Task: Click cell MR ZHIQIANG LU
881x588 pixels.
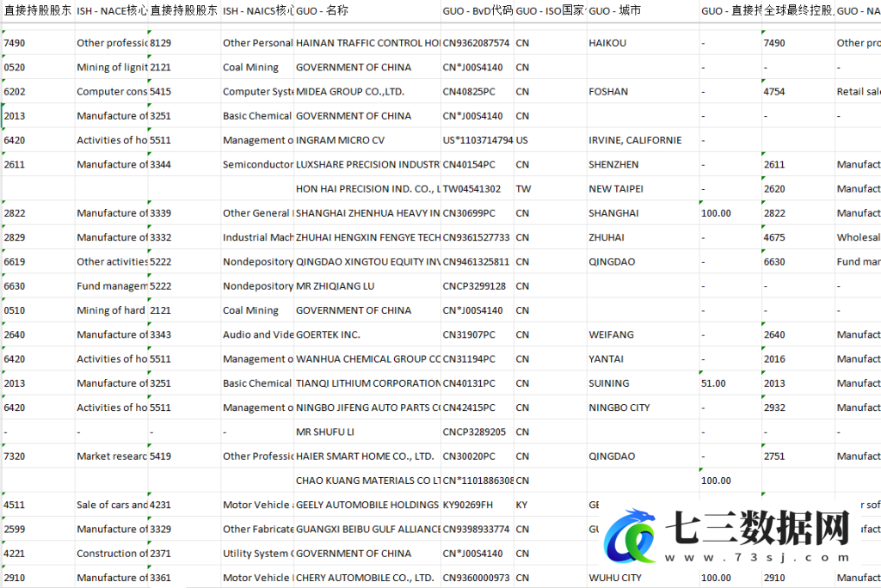Action: point(367,286)
